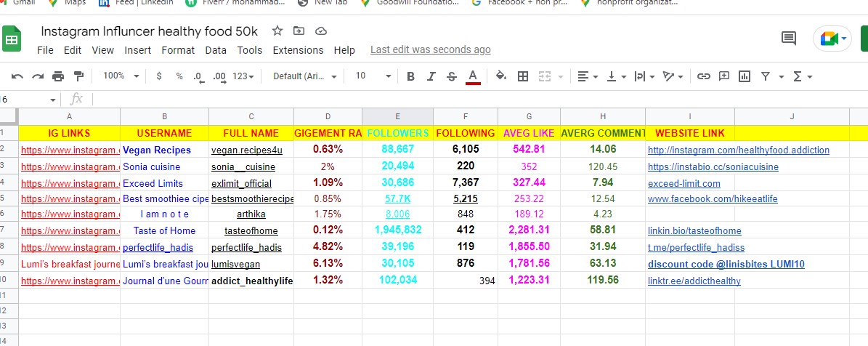Check the cloud save status icon
Screen dimensions: 868x346
click(320, 31)
